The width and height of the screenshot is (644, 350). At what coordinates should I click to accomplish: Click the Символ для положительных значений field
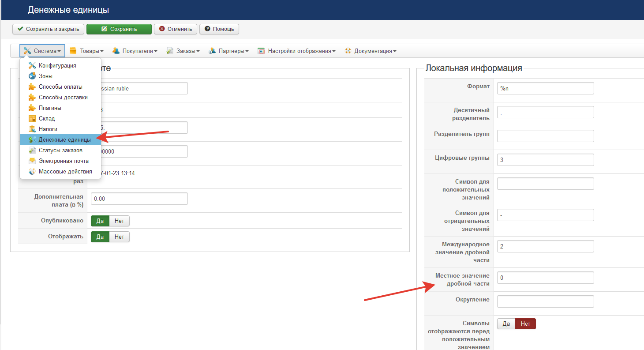(x=545, y=184)
